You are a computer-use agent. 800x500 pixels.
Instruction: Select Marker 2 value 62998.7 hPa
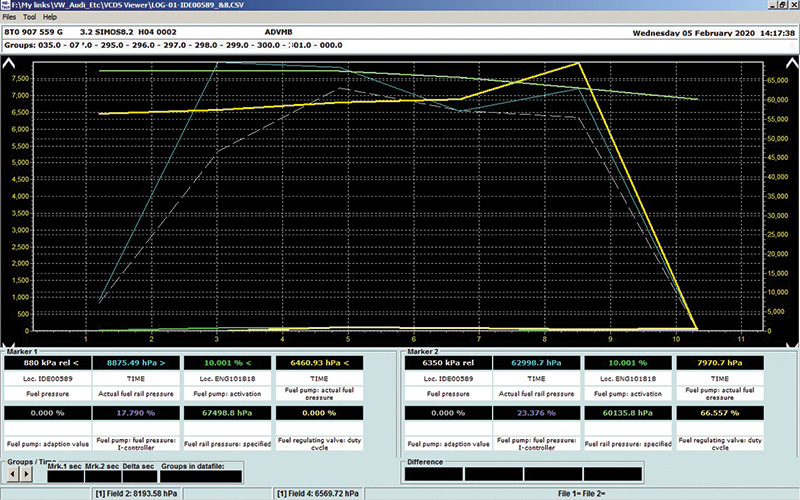[x=536, y=363]
